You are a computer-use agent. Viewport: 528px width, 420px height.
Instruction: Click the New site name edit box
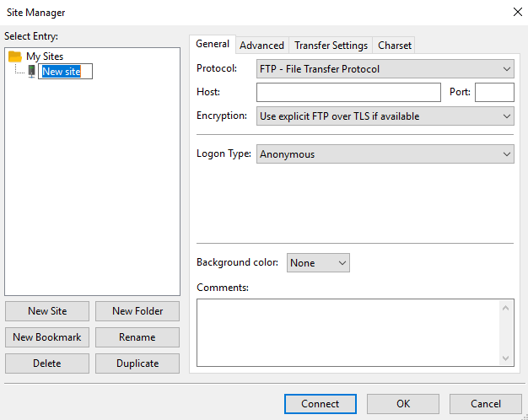pyautogui.click(x=65, y=72)
